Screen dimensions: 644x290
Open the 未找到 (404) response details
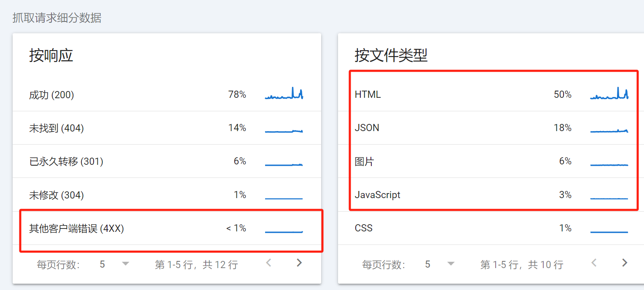pyautogui.click(x=126, y=128)
